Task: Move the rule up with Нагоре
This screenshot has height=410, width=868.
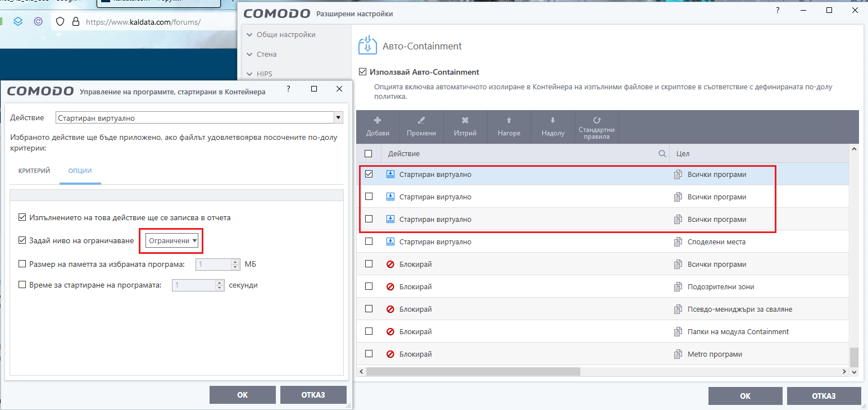Action: (509, 126)
